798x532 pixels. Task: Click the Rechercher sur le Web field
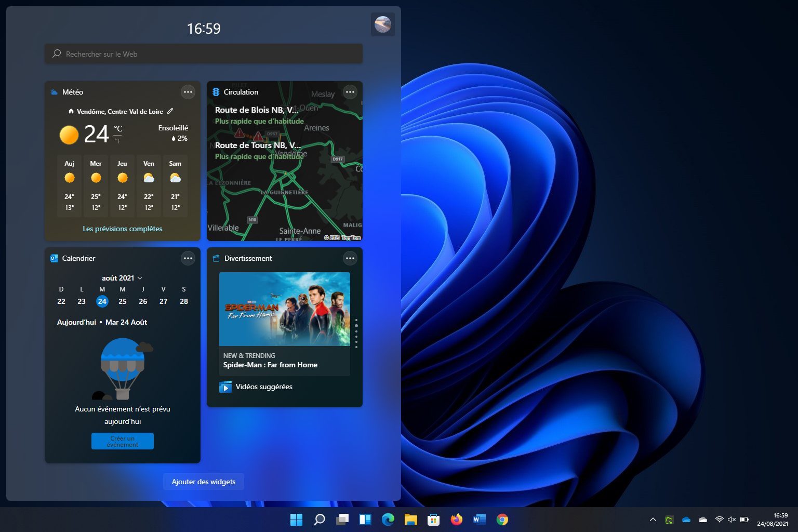tap(204, 54)
